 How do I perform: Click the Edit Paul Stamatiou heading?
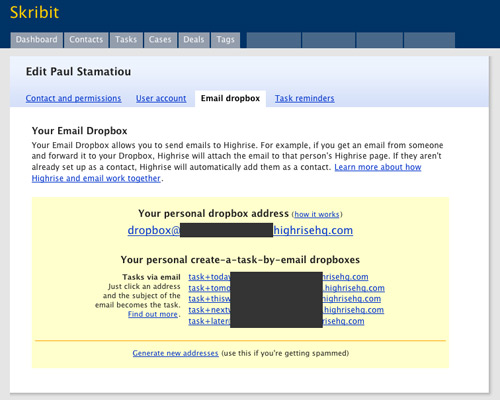[x=78, y=72]
